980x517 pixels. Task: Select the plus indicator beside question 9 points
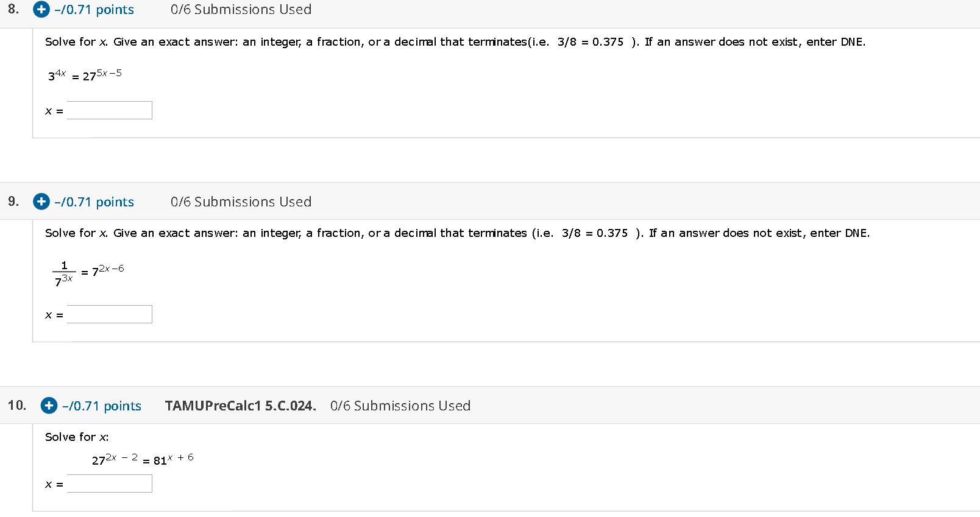coord(41,202)
